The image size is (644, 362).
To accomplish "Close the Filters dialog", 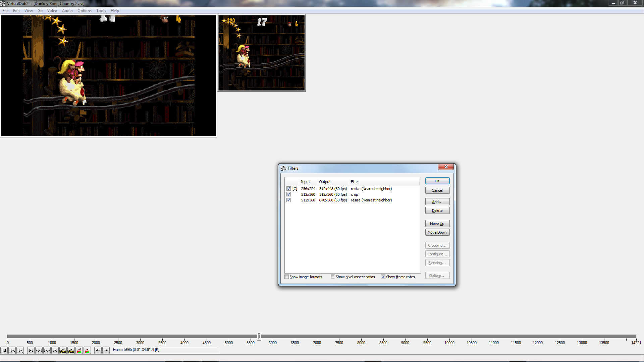I will [x=446, y=167].
